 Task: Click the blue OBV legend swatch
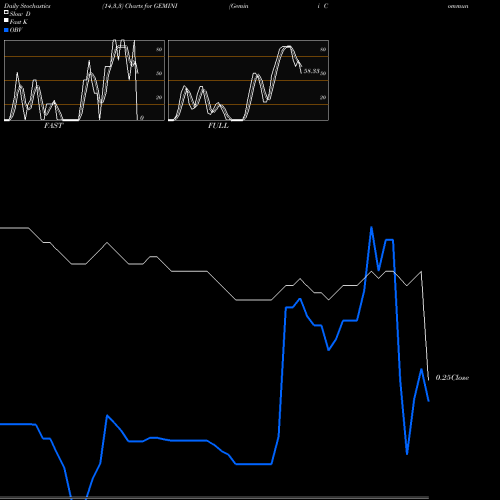pyautogui.click(x=6, y=30)
